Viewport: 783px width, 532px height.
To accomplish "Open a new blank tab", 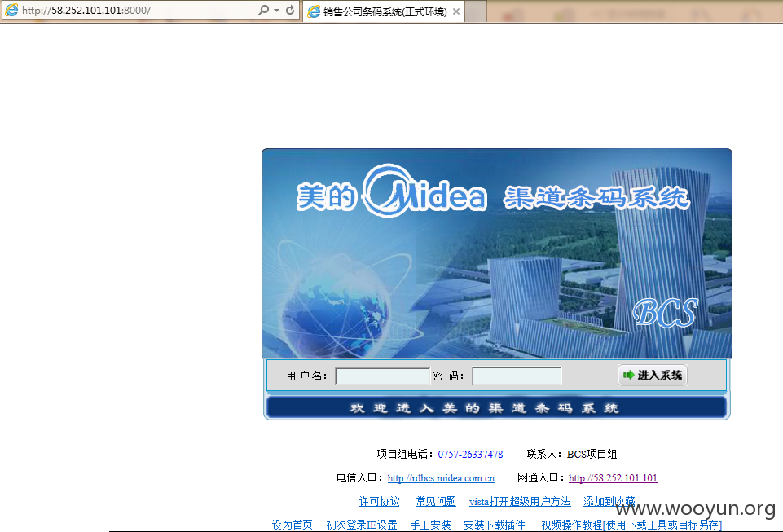I will [476, 11].
